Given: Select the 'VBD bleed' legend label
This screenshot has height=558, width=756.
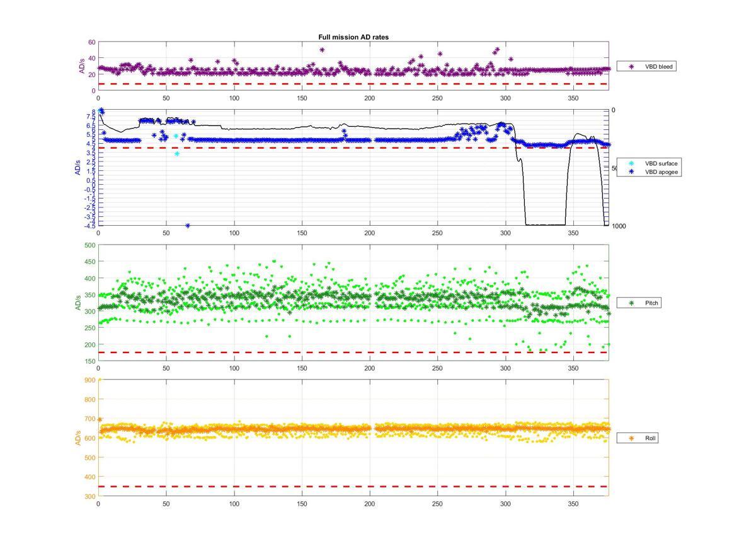Looking at the screenshot, I should click(658, 66).
